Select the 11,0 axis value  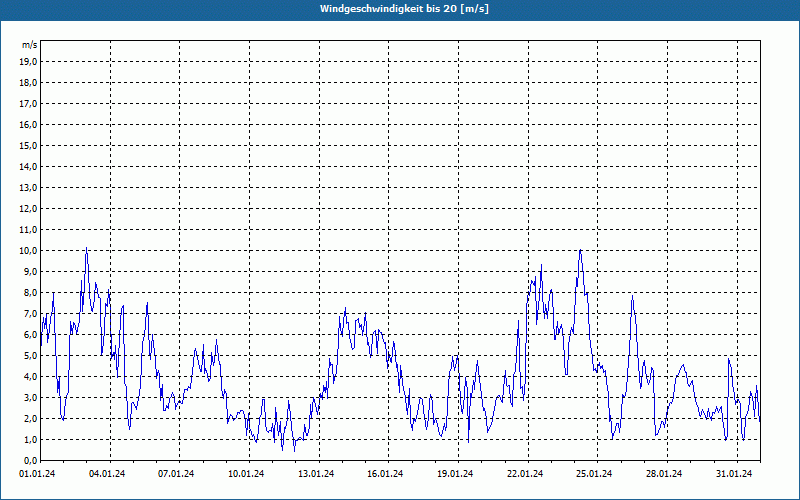(x=28, y=230)
